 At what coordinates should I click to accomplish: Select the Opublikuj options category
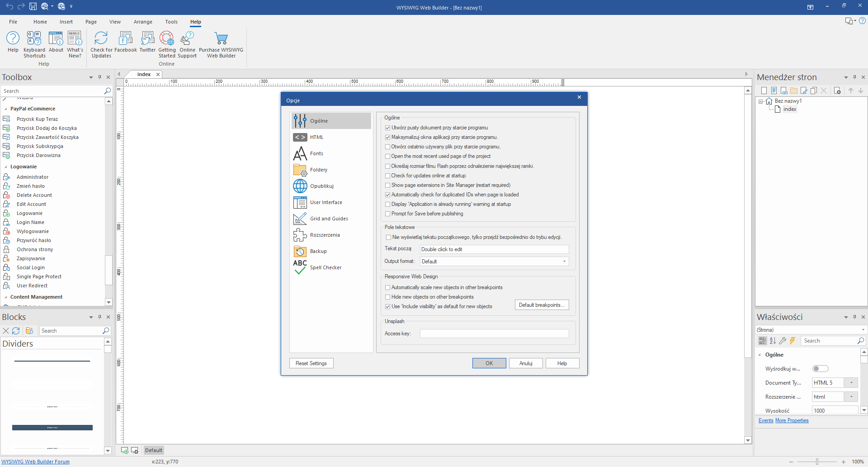click(331, 186)
